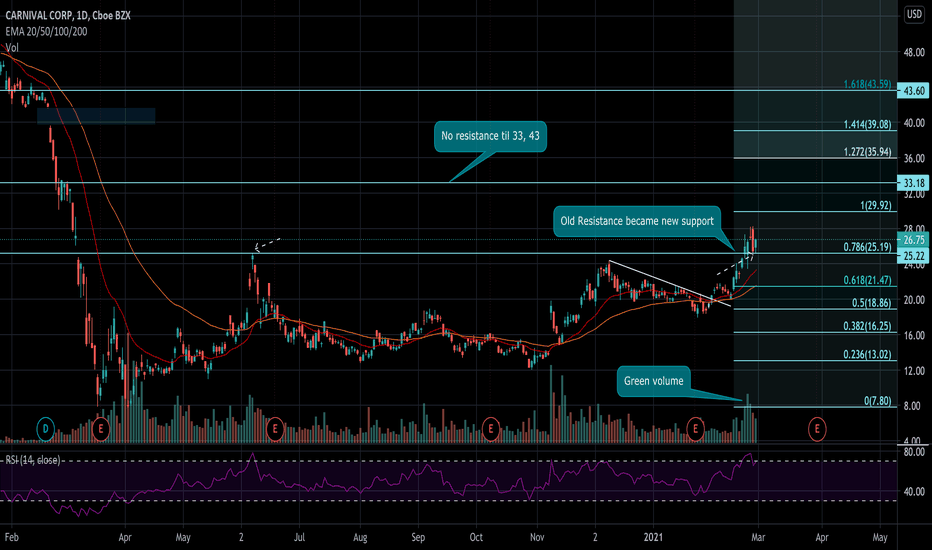Select the 1(29.92) Fibonacci level label
Viewport: 932px width, 550px height.
876,206
